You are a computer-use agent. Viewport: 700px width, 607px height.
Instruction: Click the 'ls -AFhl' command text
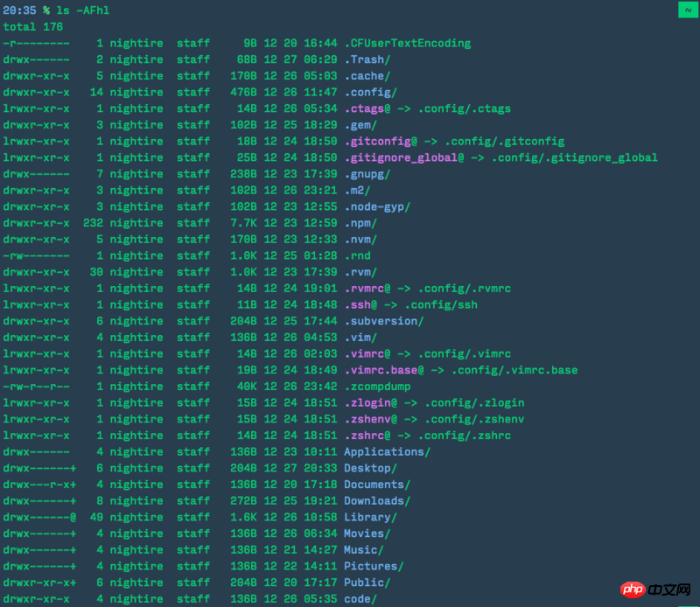tap(82, 10)
